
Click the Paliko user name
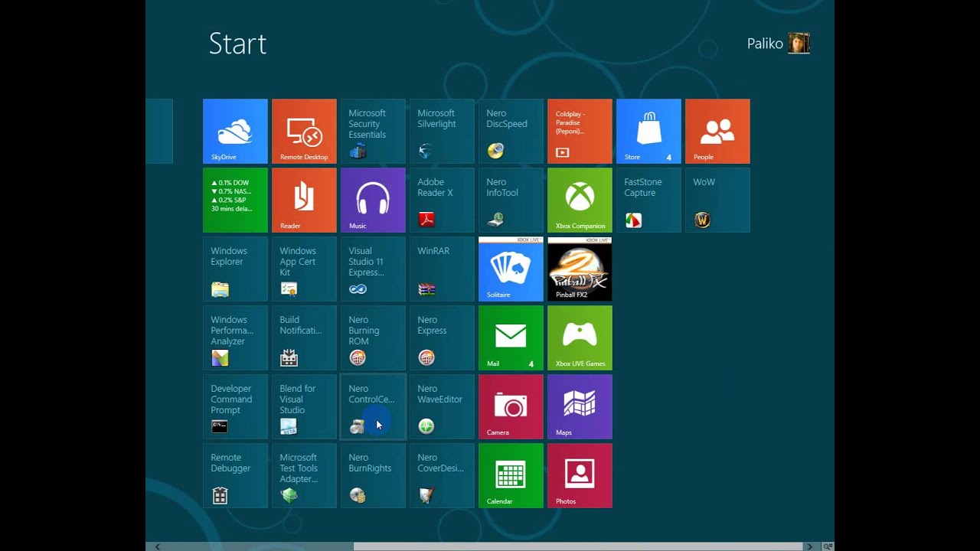765,44
